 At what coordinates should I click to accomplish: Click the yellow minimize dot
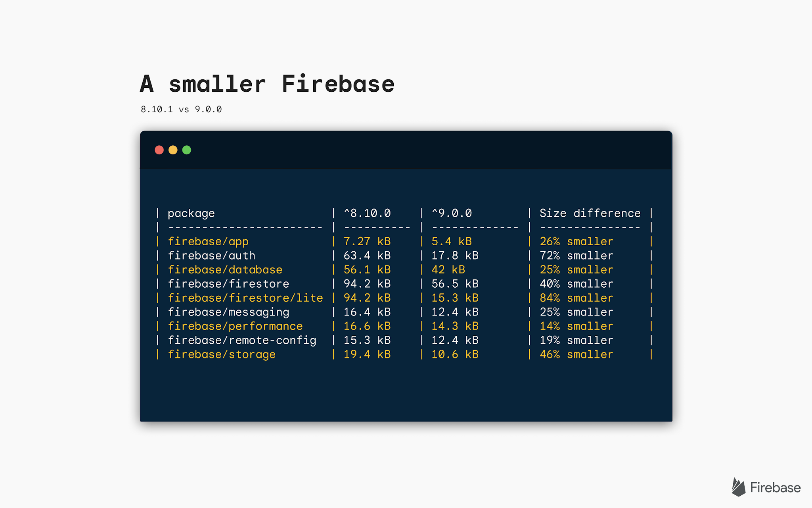(173, 150)
